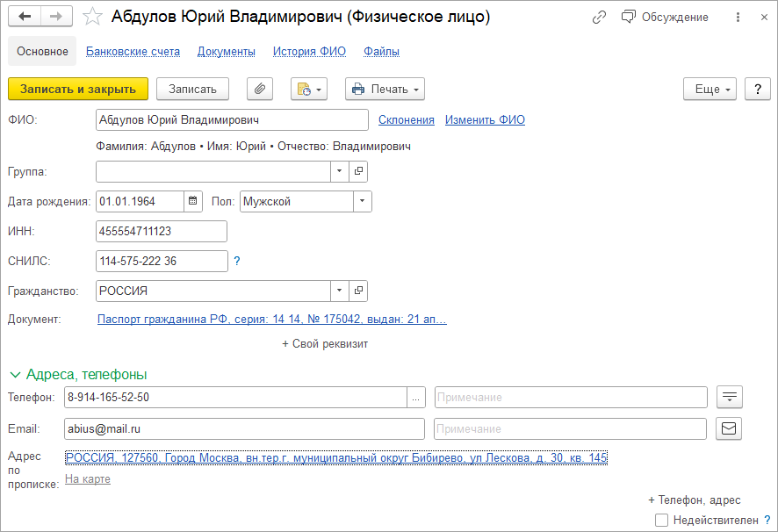Viewport: 778px width, 532px height.
Task: Click the printer icon on Печать button
Action: (360, 89)
